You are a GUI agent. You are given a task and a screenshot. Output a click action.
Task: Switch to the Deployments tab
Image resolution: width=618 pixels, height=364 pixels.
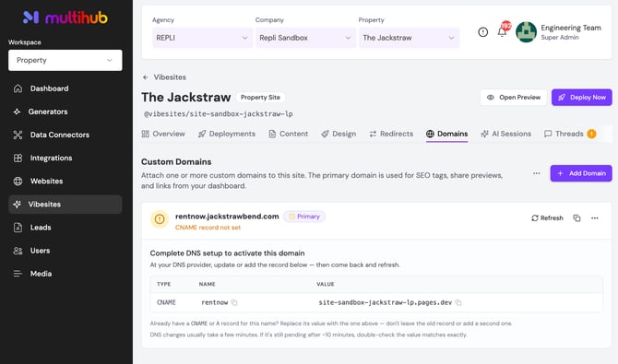tap(227, 134)
